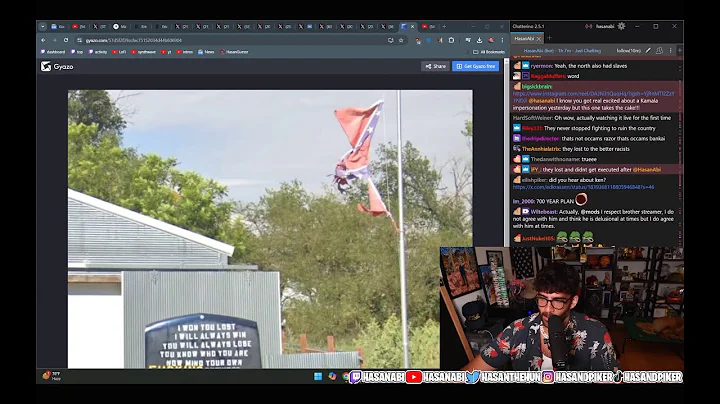
Task: Click the follow(10m) chat mode label
Action: click(x=629, y=50)
